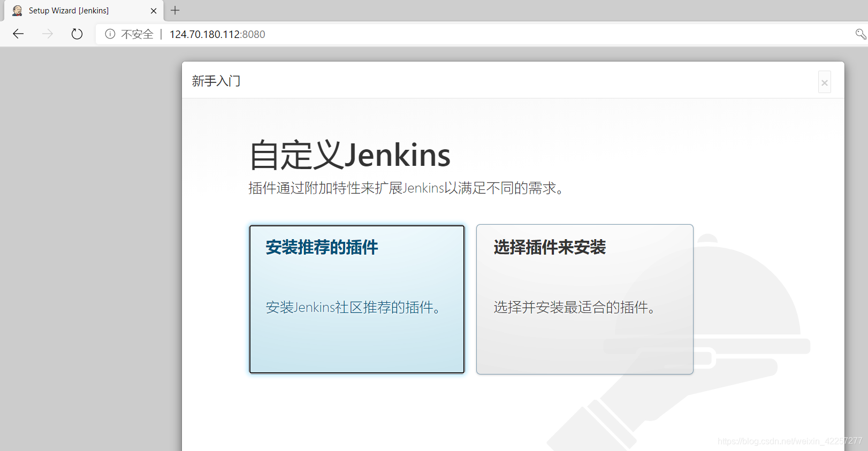Go back with the browser back arrow
Screen dimensions: 868x451
(18, 34)
